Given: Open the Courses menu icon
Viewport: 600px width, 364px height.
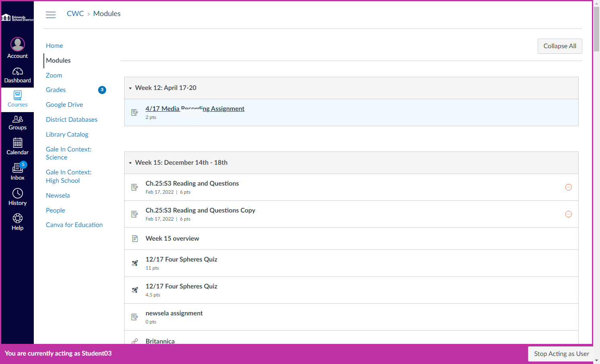Looking at the screenshot, I should point(18,95).
